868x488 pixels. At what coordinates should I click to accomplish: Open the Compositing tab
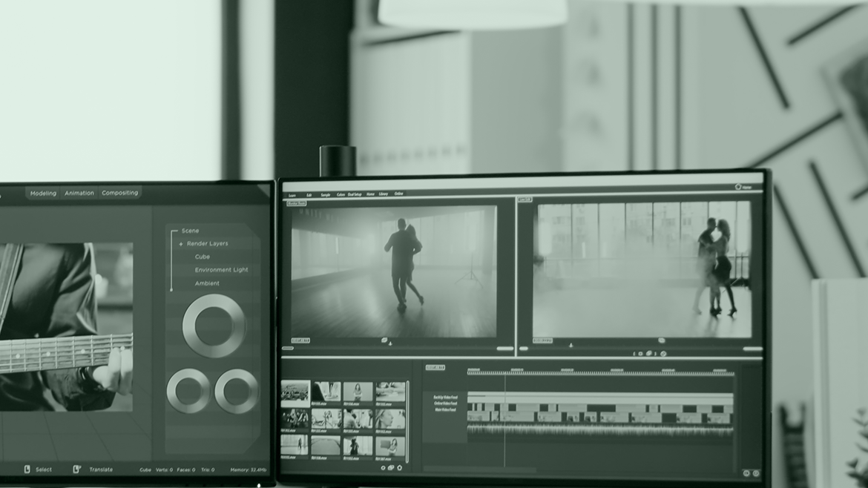(x=119, y=193)
